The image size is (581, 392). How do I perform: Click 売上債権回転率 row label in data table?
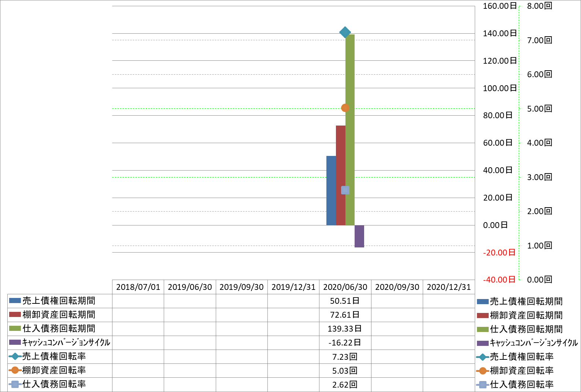pos(60,356)
